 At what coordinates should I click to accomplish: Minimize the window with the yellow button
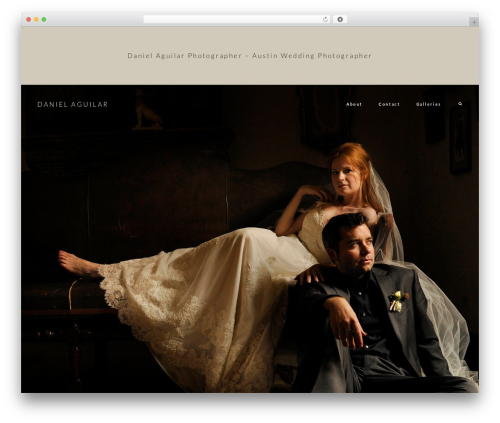click(x=36, y=20)
